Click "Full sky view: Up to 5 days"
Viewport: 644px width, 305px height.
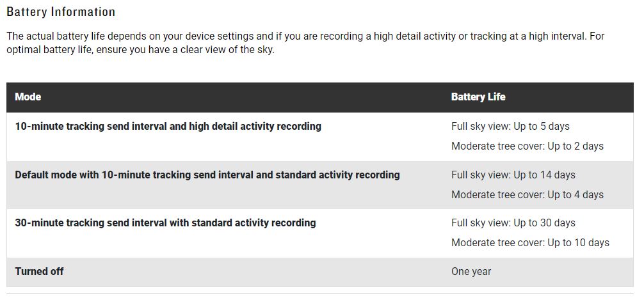tap(510, 127)
